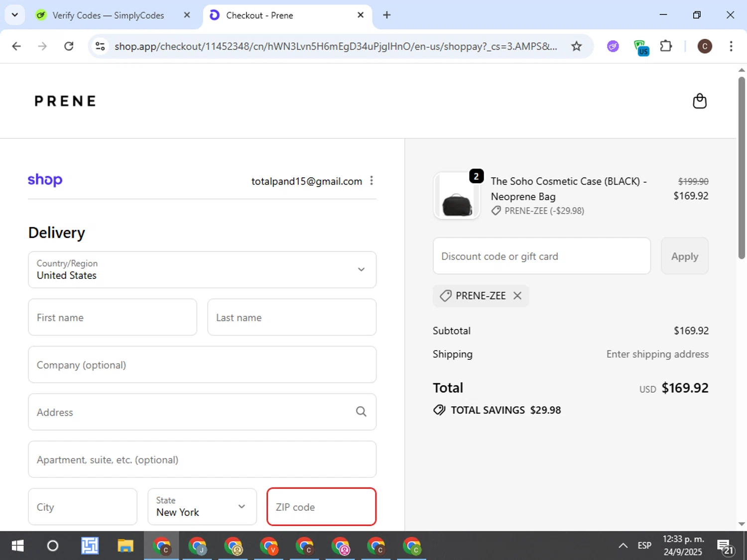Click into the Address field
The image size is (747, 560).
pyautogui.click(x=202, y=412)
